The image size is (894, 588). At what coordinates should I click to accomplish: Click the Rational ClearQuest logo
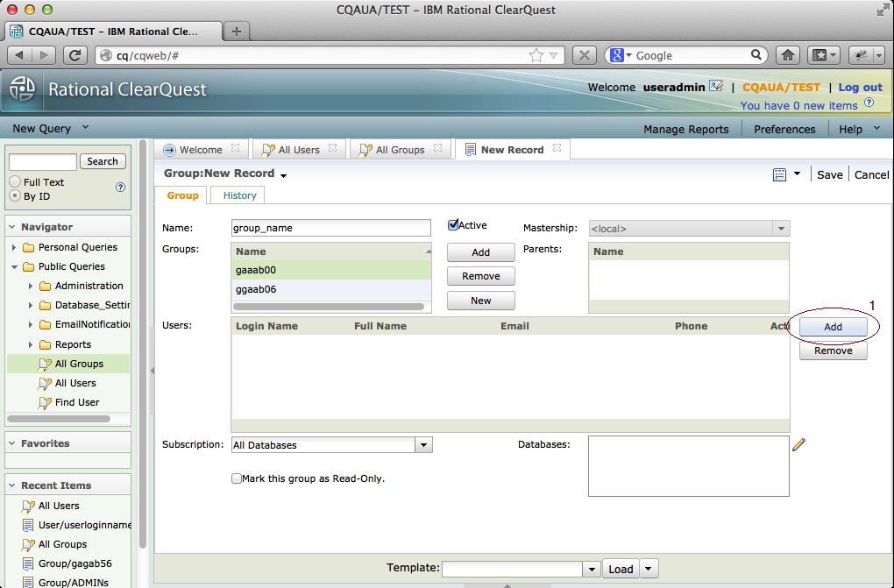point(22,89)
